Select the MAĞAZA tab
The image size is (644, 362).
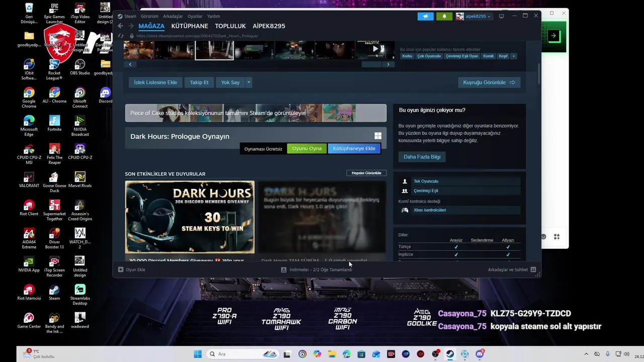[x=151, y=26]
